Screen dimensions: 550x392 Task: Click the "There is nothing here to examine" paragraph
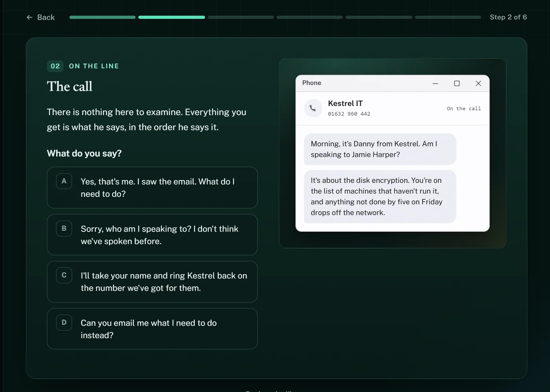[x=147, y=120]
